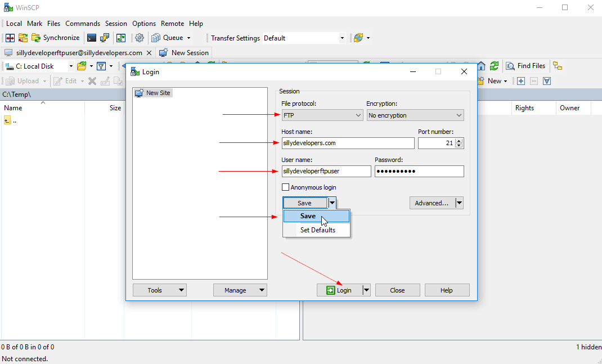
Task: Click the Manage button in Login dialog
Action: (240, 290)
